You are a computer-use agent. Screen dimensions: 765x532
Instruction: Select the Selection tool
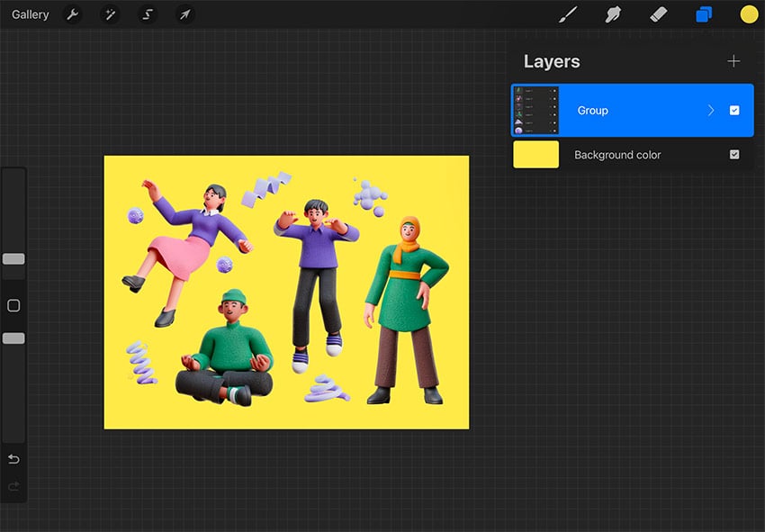pos(147,14)
